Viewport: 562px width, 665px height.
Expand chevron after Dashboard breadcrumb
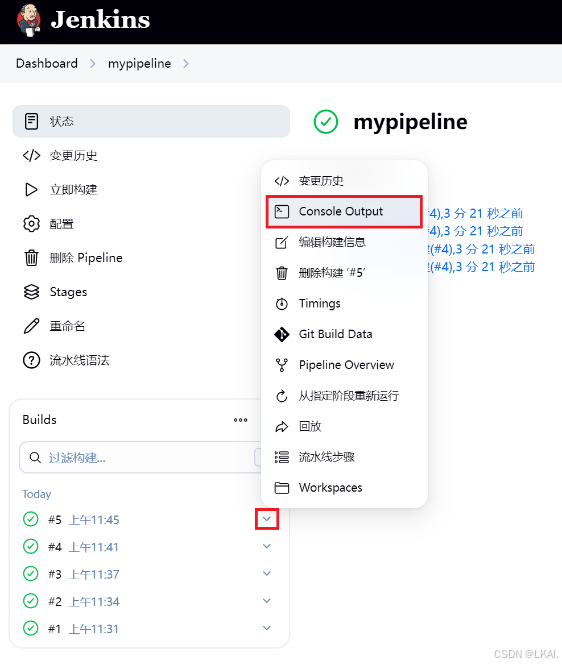[92, 64]
